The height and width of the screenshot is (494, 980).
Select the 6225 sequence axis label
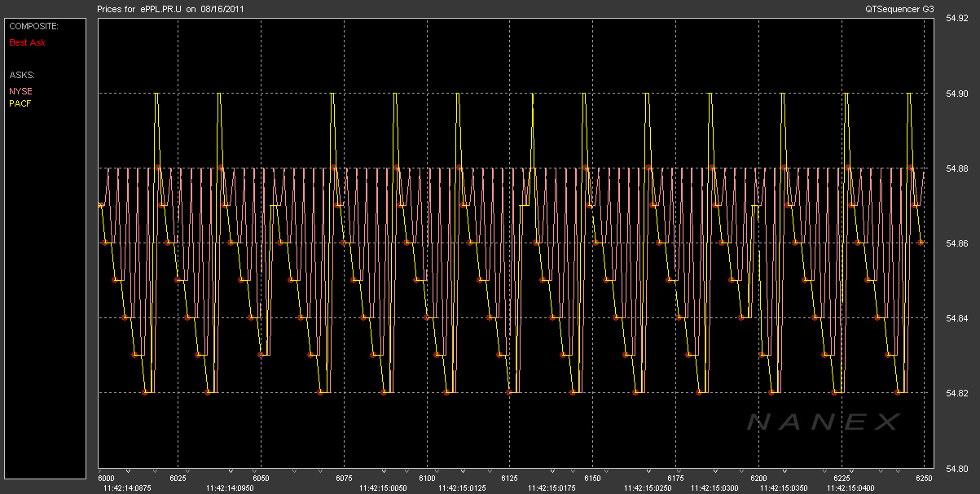(840, 479)
